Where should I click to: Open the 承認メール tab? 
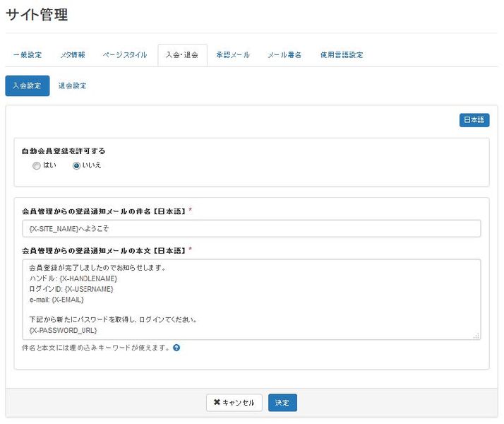[233, 55]
